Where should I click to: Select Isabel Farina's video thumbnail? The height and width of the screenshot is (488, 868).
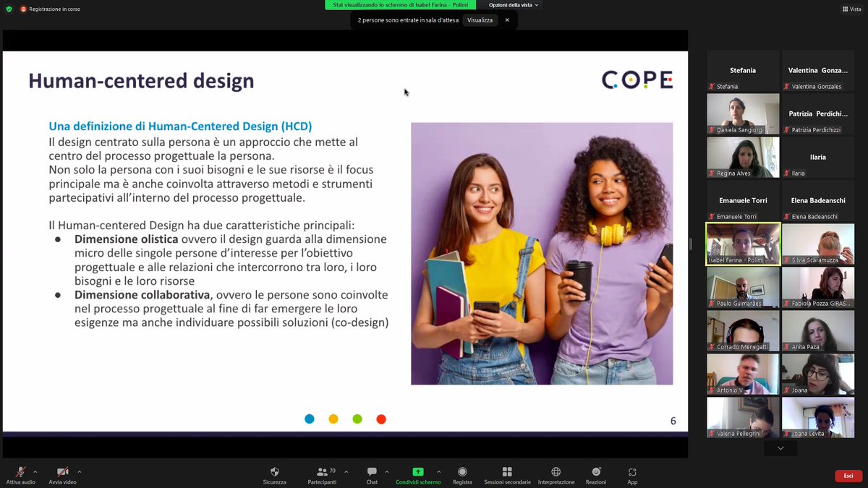742,244
